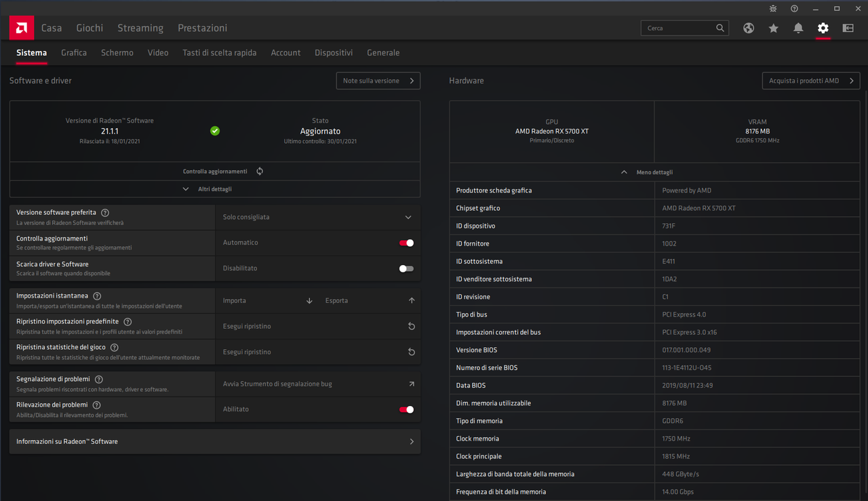868x501 pixels.
Task: Click refresh icon beside Controlla aggiornamenti
Action: pos(260,172)
